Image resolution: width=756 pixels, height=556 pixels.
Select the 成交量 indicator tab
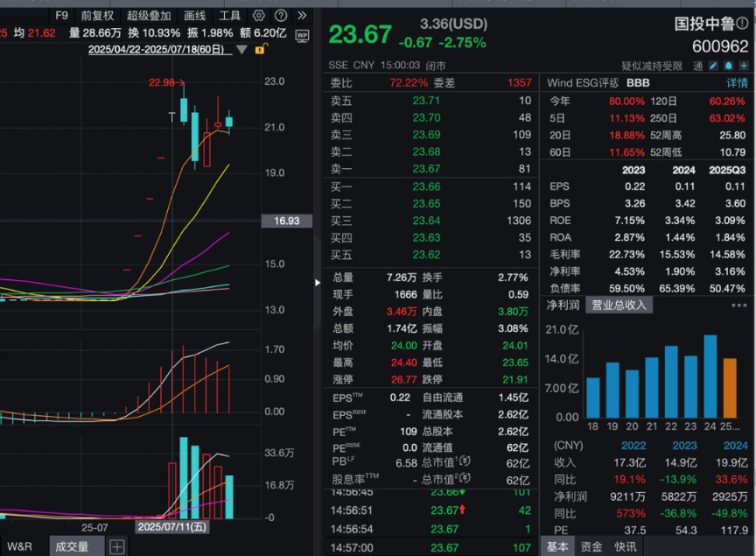pyautogui.click(x=72, y=546)
